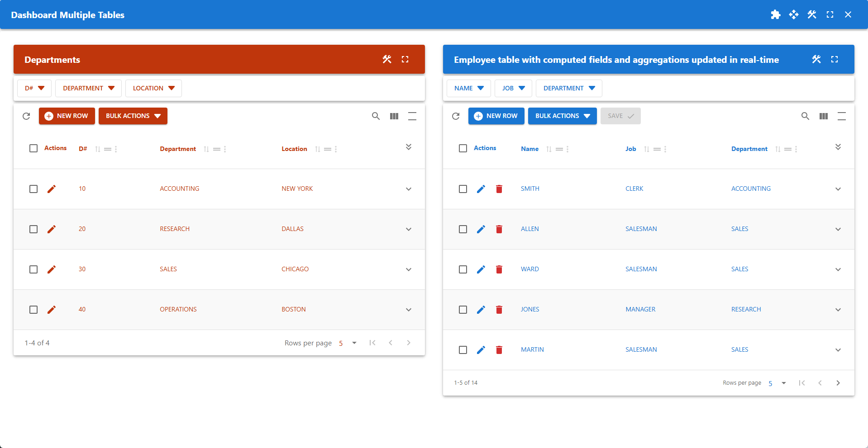Edit the ACCOUNTING department row

click(52, 189)
